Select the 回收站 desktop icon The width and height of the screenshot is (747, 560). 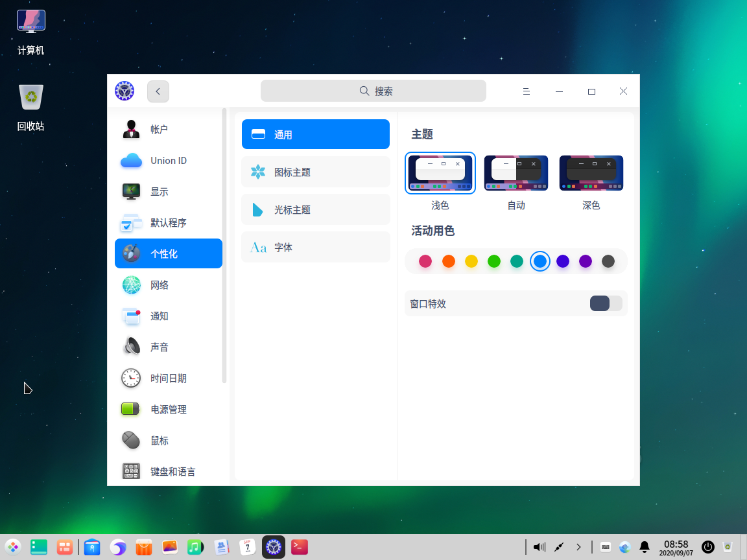pos(31,108)
